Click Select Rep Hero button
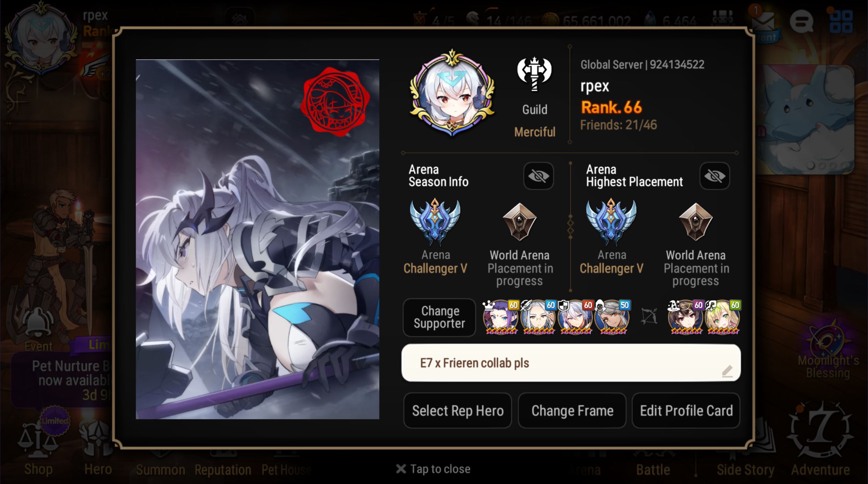Screen dimensions: 868x484 [458, 411]
